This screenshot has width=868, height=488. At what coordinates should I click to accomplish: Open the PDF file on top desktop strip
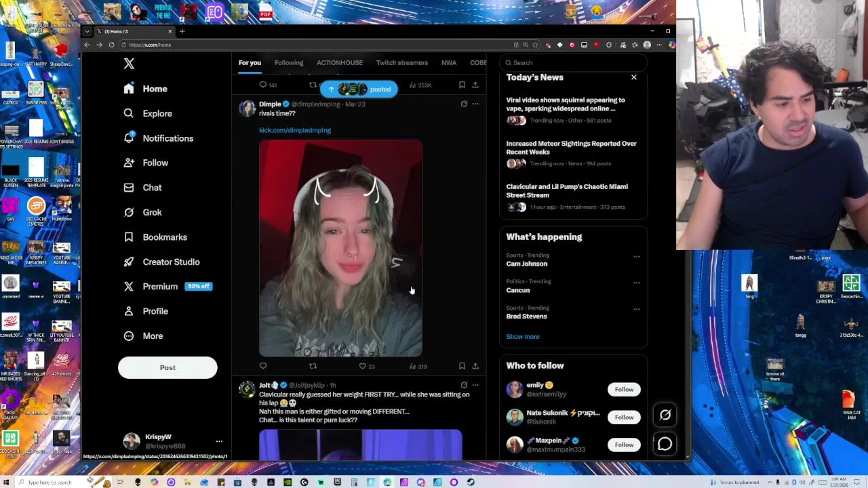[265, 12]
